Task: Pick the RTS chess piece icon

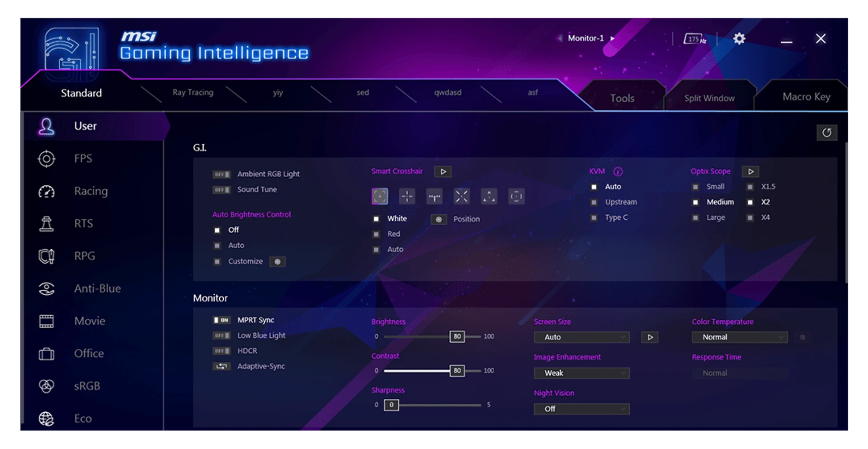Action: point(46,224)
